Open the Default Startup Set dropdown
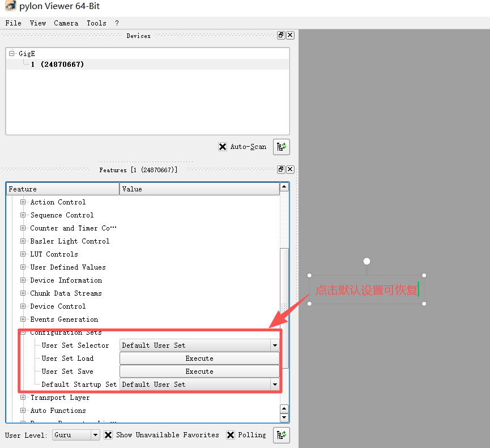 coord(275,384)
